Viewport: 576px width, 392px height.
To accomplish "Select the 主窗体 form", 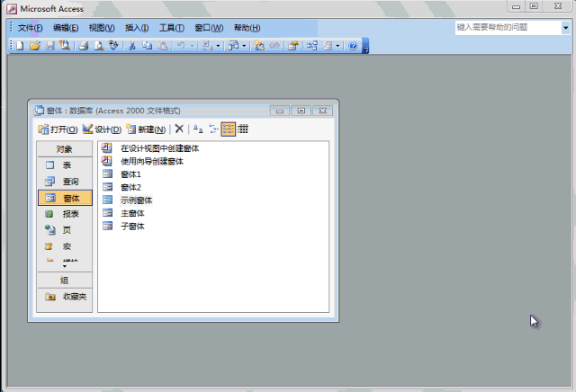I will [x=123, y=213].
